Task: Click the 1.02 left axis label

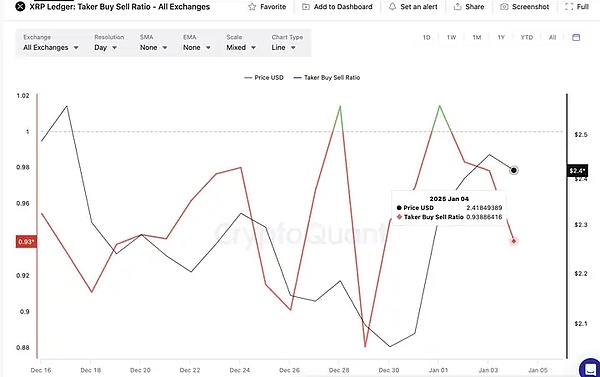Action: (23, 96)
